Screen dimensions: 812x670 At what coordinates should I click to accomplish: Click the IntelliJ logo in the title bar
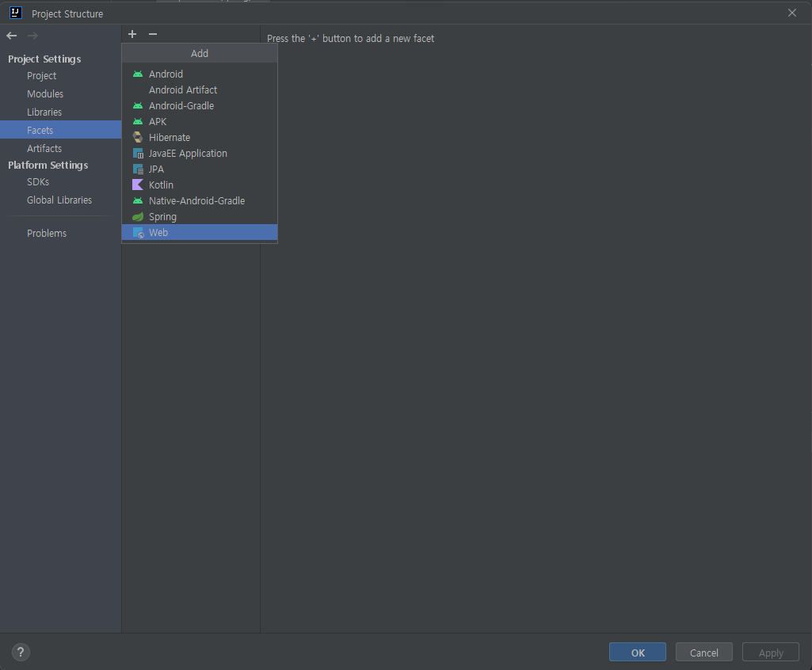click(x=16, y=13)
